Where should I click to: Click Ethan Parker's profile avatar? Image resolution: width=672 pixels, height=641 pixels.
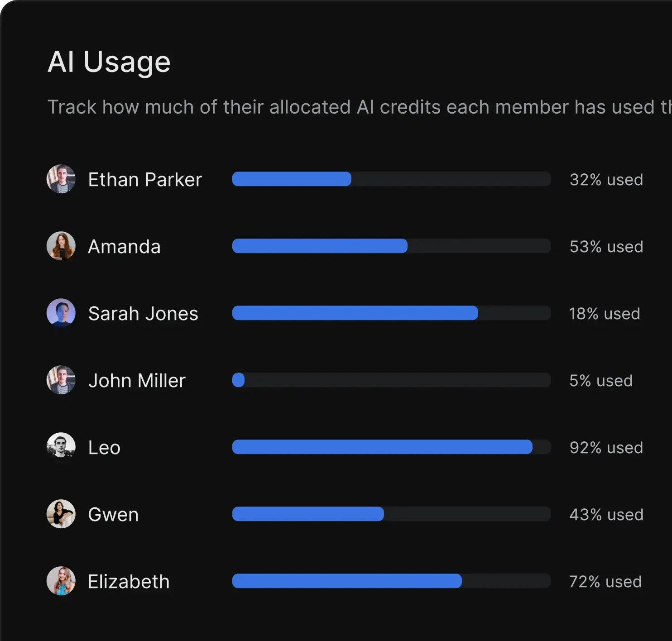tap(61, 179)
